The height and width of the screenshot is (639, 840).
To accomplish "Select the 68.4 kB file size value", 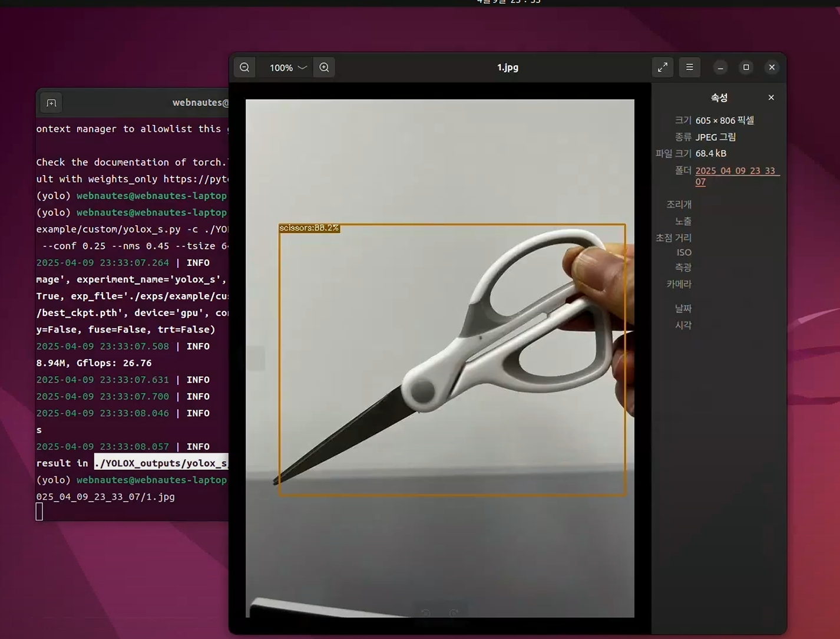I will tap(711, 153).
